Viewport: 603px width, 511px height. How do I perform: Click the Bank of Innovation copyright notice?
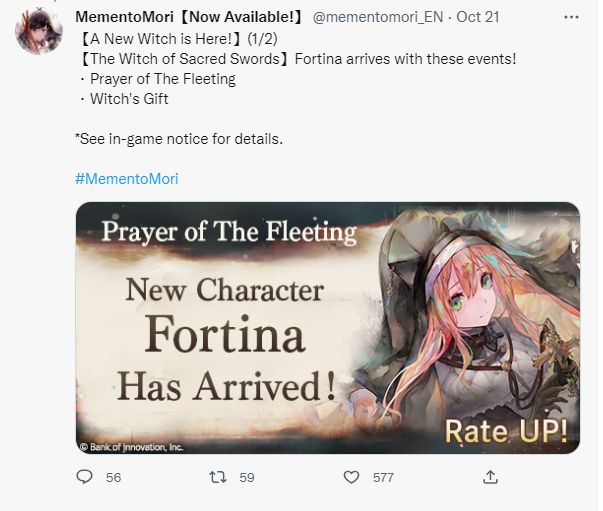tap(132, 446)
